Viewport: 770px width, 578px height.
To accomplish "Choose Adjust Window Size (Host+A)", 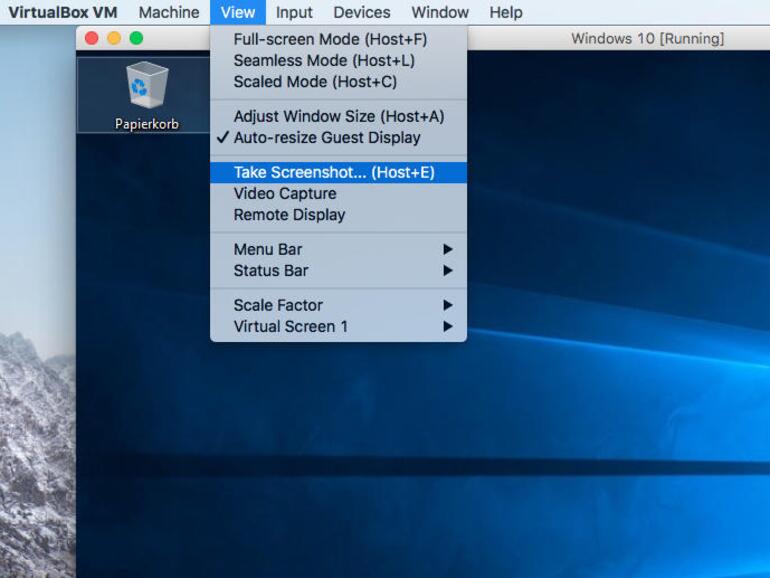I will 338,116.
